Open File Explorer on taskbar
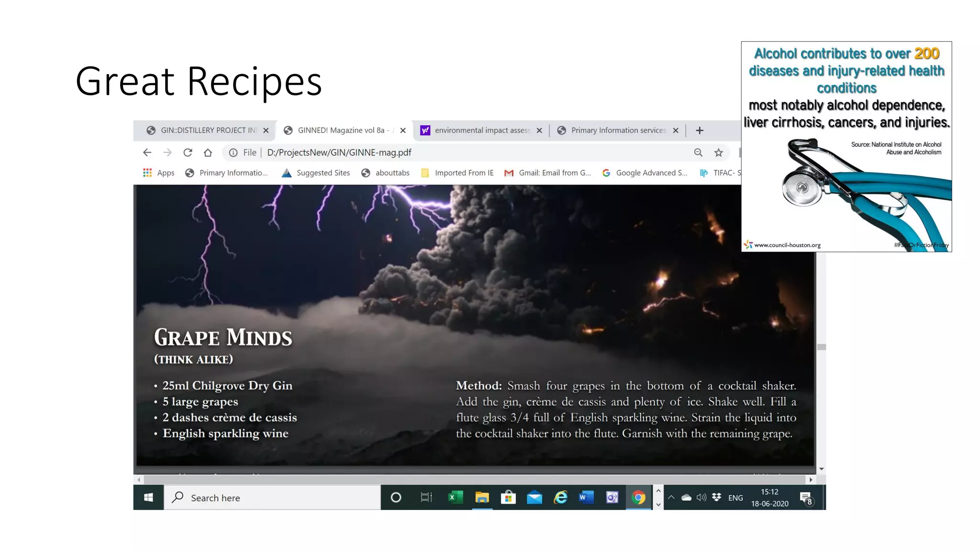980x551 pixels. (x=482, y=497)
